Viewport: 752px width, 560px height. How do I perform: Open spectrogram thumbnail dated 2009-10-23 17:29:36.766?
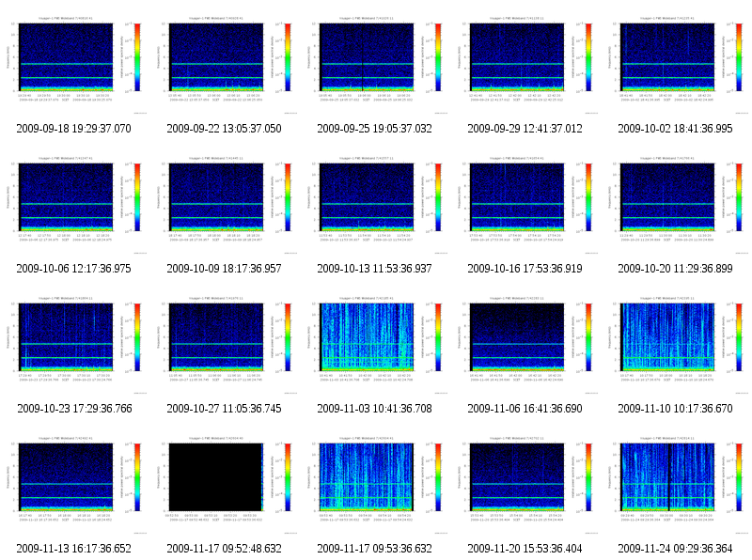pos(74,345)
